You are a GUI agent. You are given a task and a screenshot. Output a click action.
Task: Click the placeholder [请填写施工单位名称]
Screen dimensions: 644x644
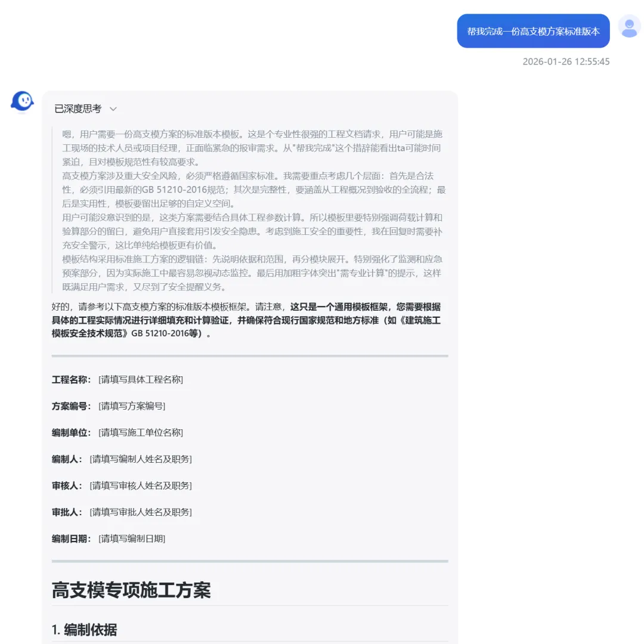pyautogui.click(x=141, y=432)
